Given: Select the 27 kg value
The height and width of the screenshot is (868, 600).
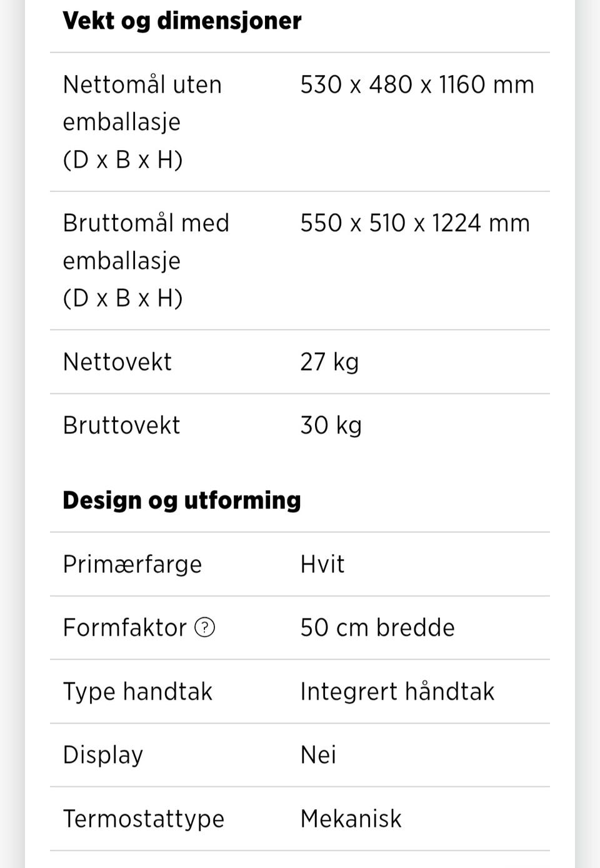Looking at the screenshot, I should (x=329, y=362).
